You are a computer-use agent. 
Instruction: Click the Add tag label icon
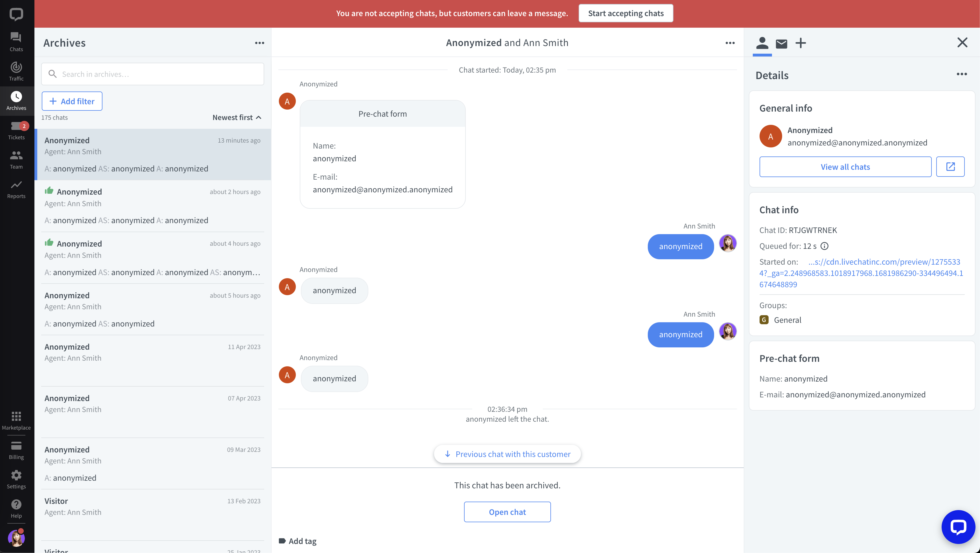coord(282,541)
